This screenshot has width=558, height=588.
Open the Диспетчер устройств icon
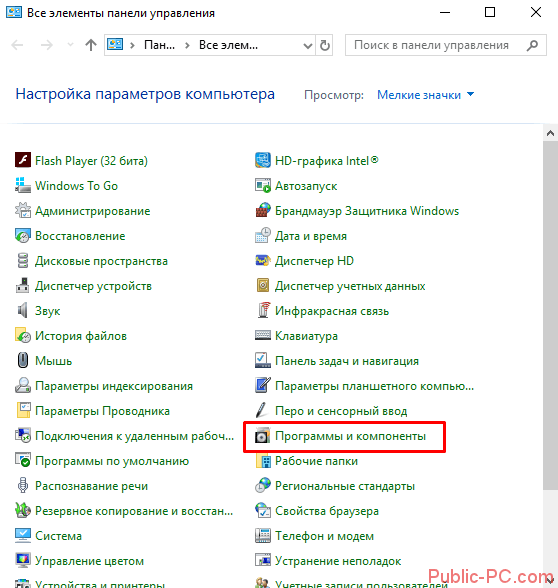point(23,286)
